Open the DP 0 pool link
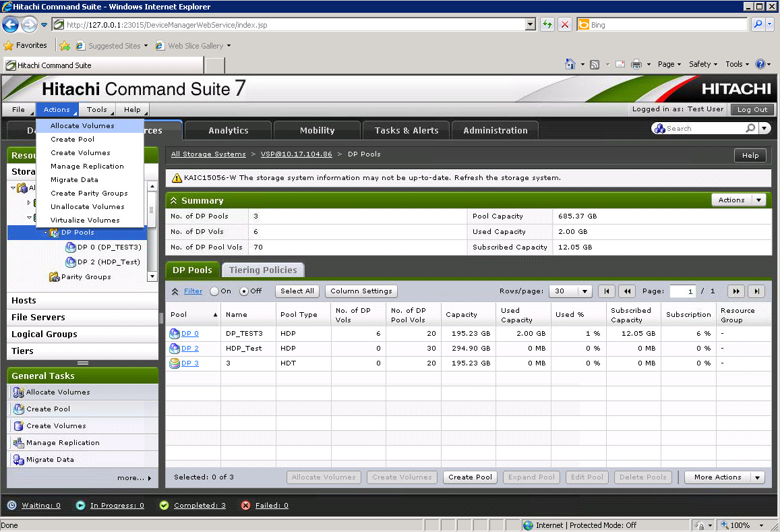The width and height of the screenshot is (780, 532). pyautogui.click(x=190, y=334)
